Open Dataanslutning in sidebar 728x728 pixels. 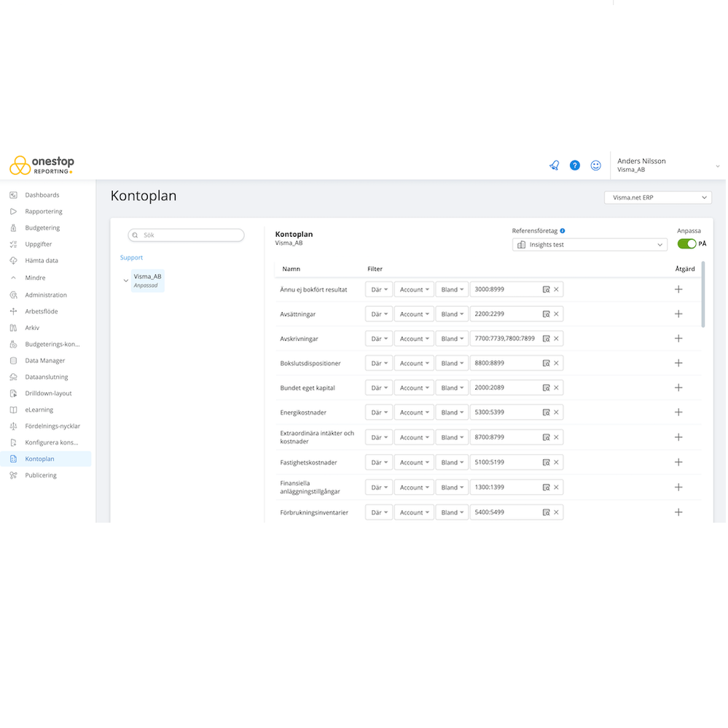45,377
